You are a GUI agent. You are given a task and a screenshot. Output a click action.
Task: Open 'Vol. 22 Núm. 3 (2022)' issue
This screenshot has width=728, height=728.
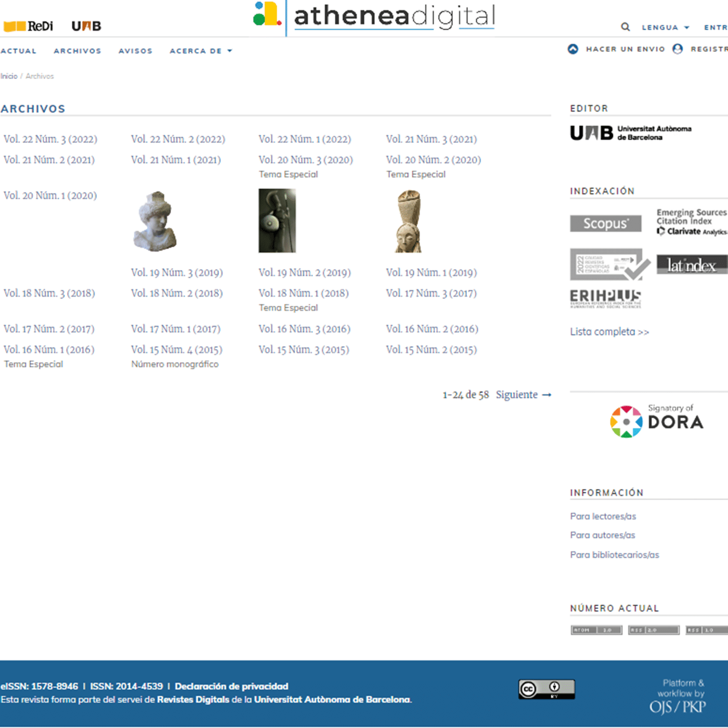(x=50, y=139)
